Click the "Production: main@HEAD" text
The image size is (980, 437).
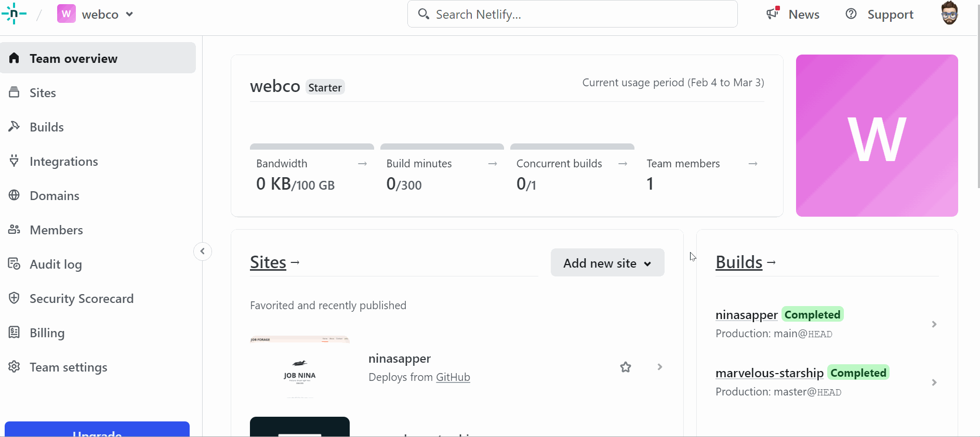pyautogui.click(x=774, y=334)
